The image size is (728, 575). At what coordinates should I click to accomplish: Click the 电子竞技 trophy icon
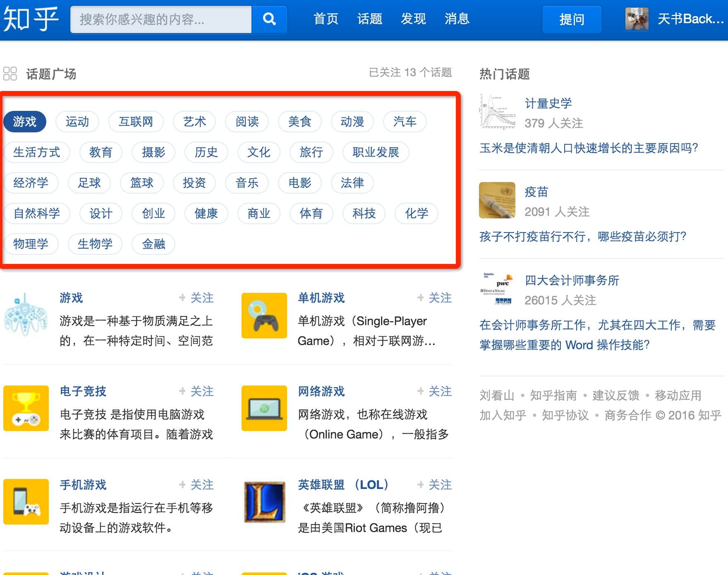[26, 408]
